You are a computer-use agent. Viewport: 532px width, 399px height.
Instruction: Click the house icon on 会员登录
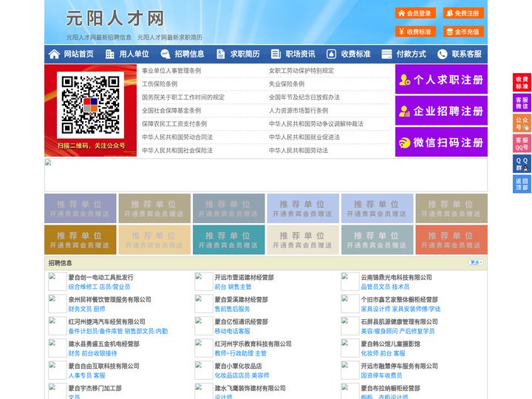point(401,13)
